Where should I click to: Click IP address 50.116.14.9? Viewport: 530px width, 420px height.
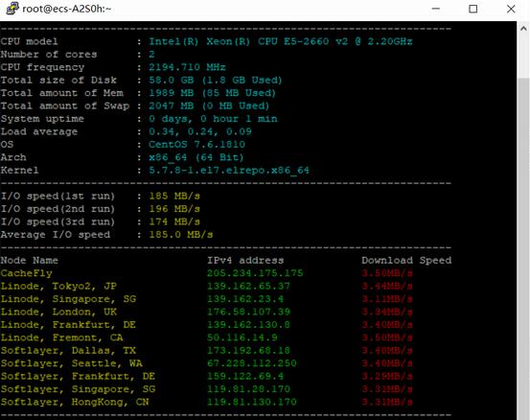coord(242,338)
